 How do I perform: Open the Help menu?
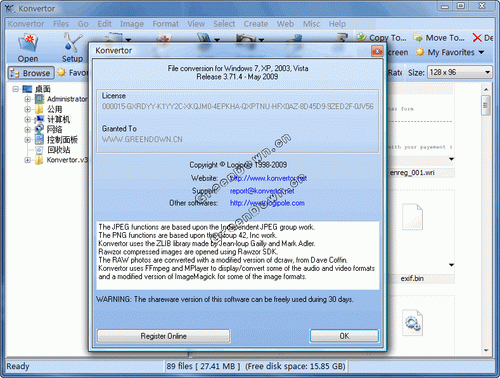tap(337, 24)
